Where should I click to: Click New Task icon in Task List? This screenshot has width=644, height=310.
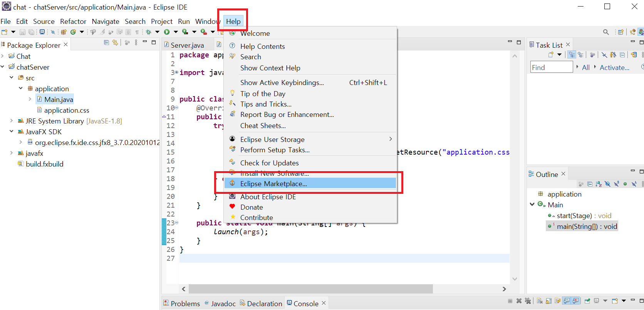(x=551, y=55)
